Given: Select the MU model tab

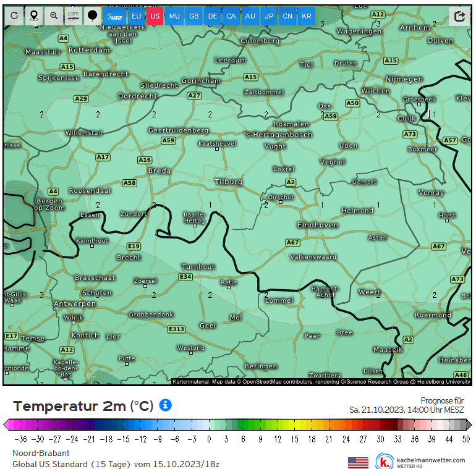Looking at the screenshot, I should [174, 16].
